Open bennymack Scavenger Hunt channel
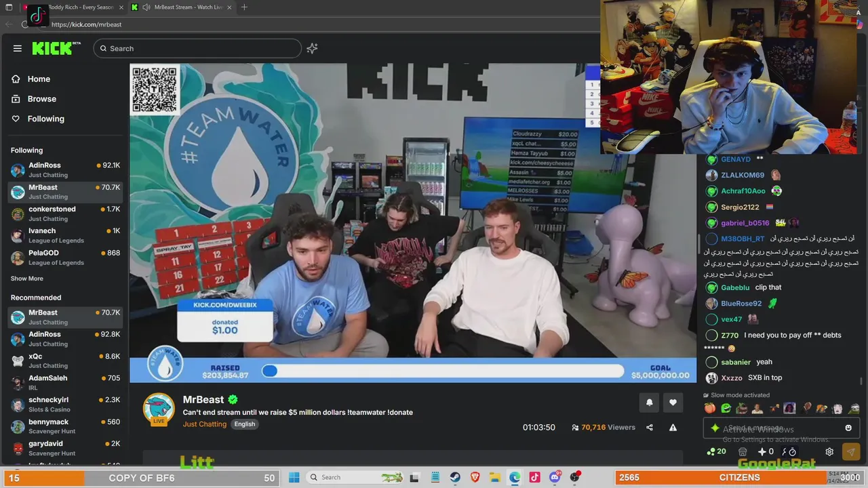Screen dimensions: 868x488 [65, 426]
